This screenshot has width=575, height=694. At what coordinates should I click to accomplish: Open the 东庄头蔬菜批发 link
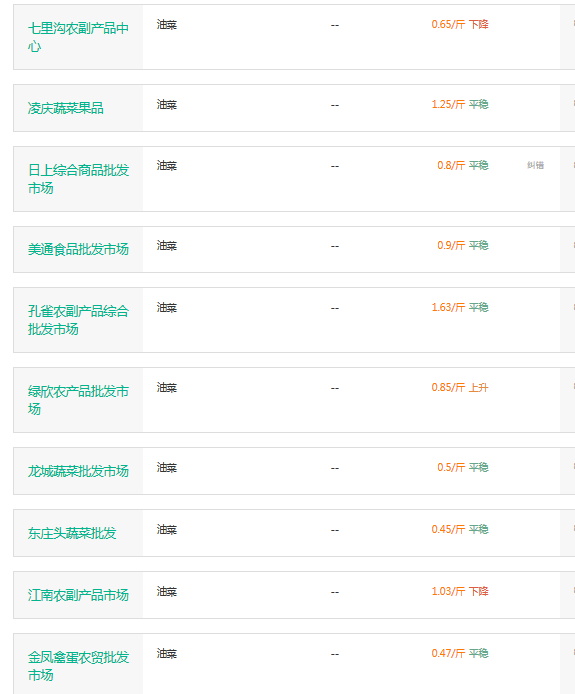point(72,533)
